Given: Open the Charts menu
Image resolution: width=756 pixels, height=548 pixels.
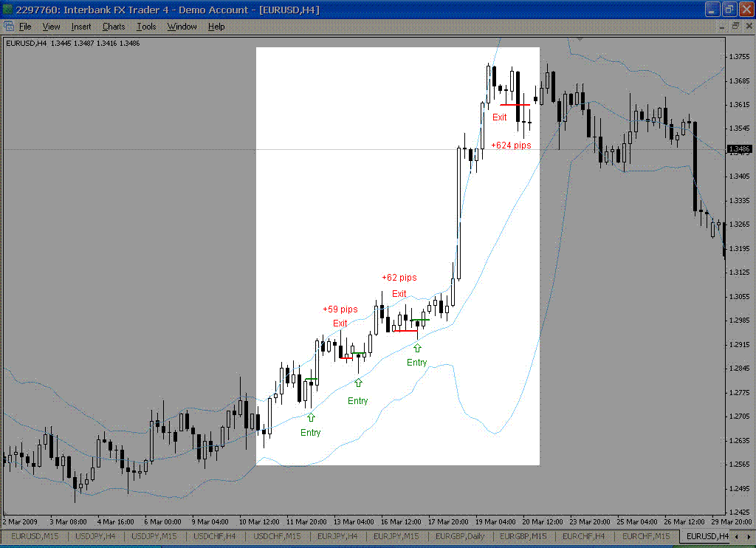Looking at the screenshot, I should pos(114,27).
